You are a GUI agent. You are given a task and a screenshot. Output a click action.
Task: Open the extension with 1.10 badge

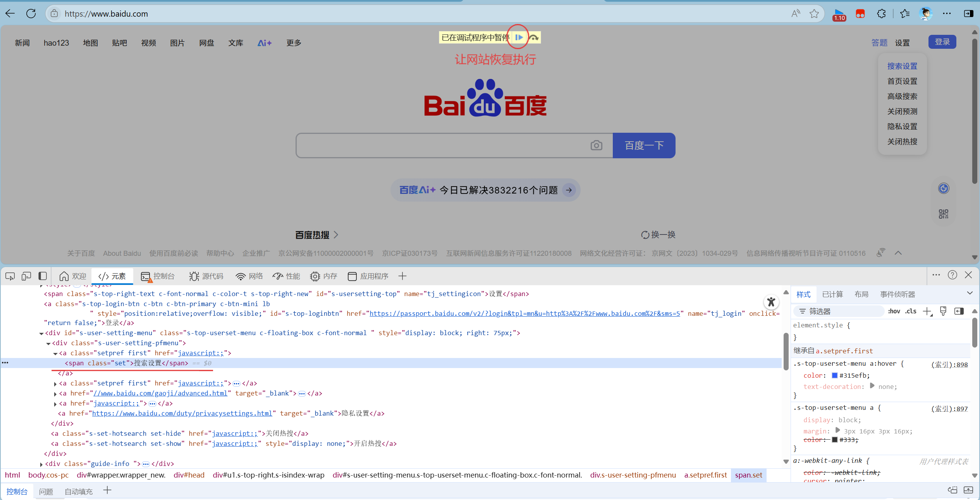(839, 15)
